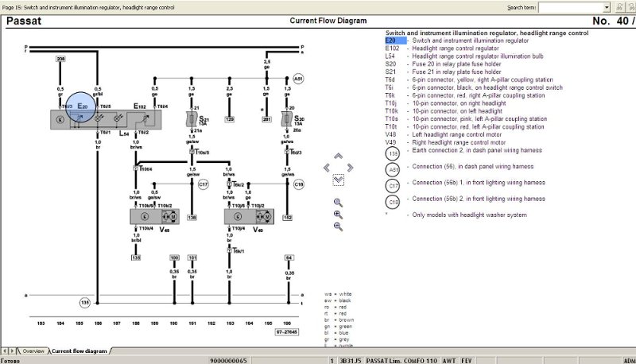The height and width of the screenshot is (364, 636).
Task: Click the reset zoom magnifier icon
Action: click(338, 203)
